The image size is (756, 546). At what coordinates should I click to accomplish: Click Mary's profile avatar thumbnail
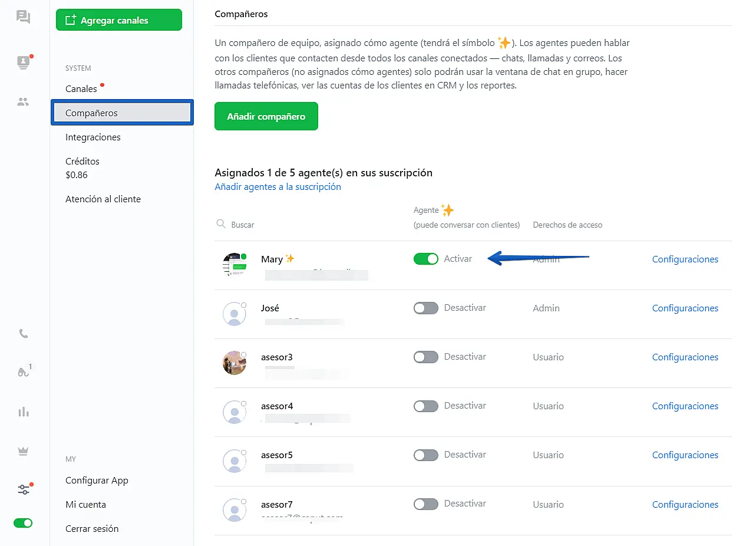[235, 265]
